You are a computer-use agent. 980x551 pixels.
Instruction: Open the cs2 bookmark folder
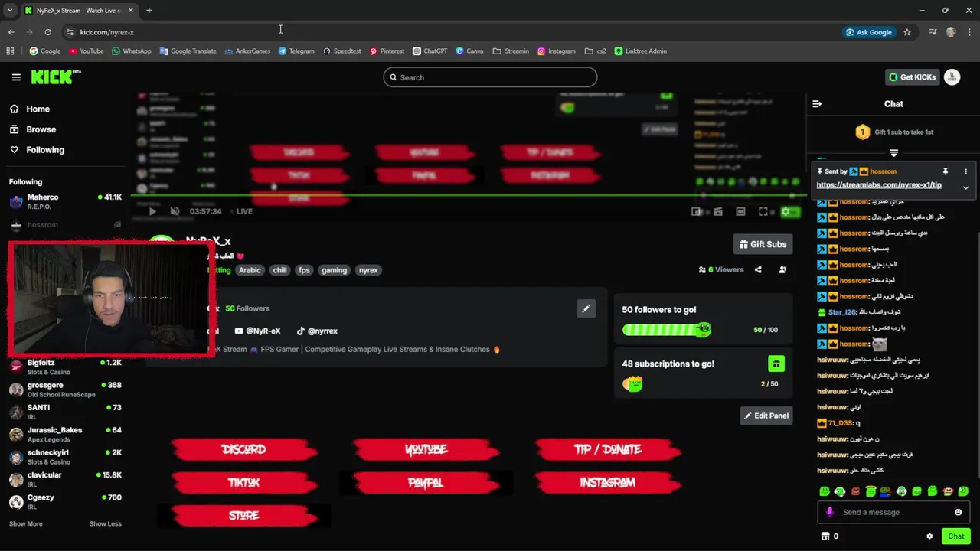click(595, 51)
